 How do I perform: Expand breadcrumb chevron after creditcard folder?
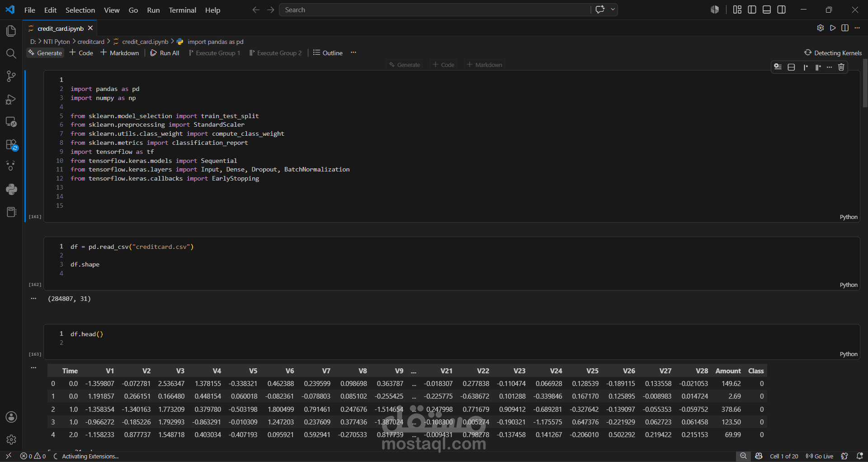pyautogui.click(x=108, y=42)
